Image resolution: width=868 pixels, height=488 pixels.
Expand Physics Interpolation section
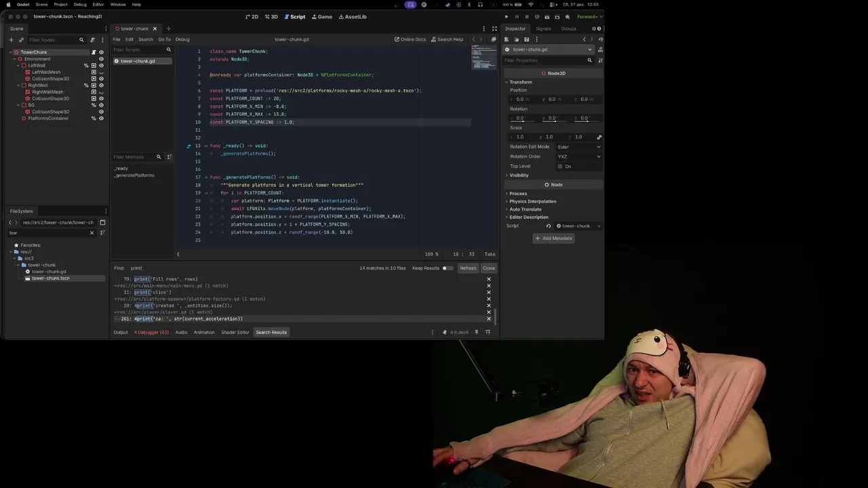pos(532,201)
